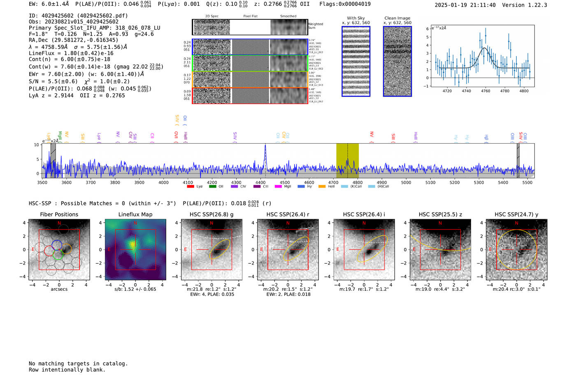Click the yellow ellipse in the g-band cutout
The image size is (576, 392).
tap(220, 249)
